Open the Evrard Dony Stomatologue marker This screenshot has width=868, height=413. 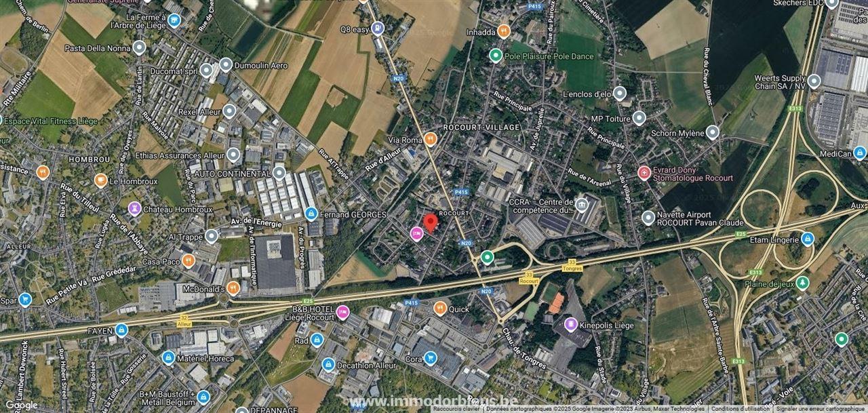pos(644,173)
